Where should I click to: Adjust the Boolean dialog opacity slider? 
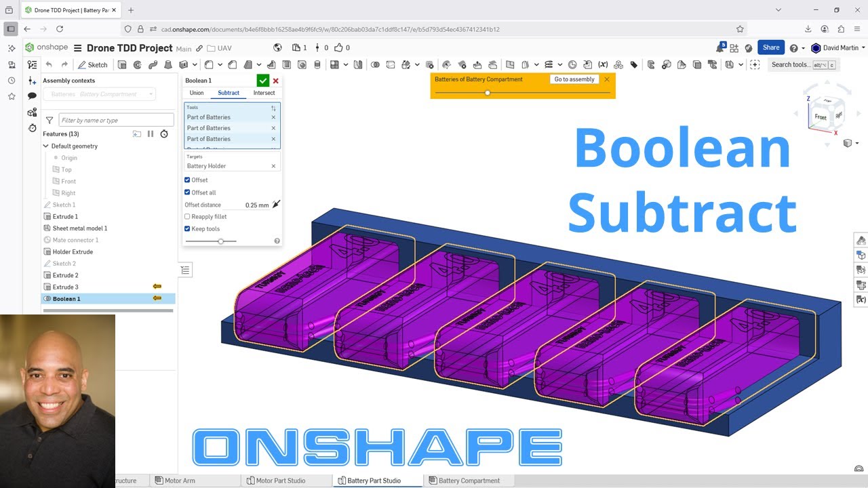tap(220, 241)
